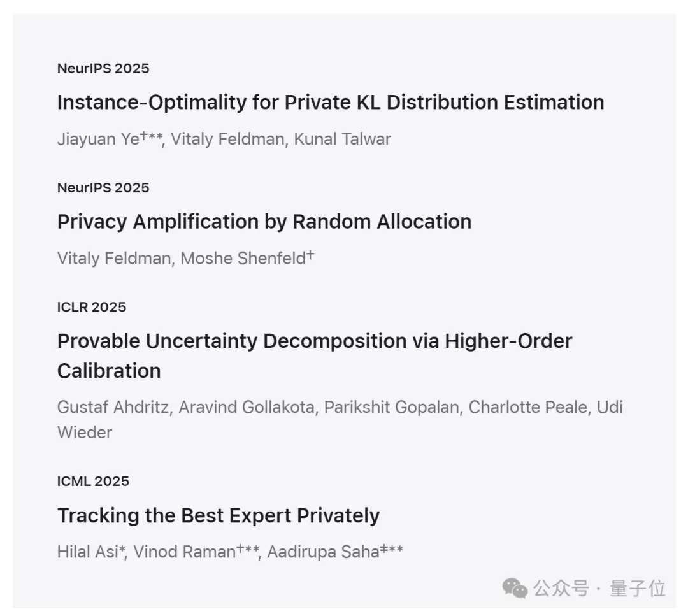Screen dimensions: 688x616
Task: Click author Hilal Asi
Action: click(88, 552)
